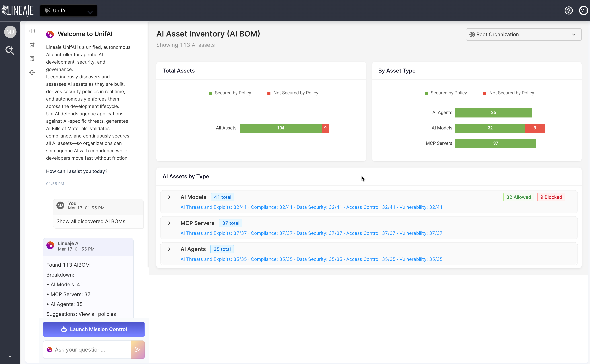Expand the AI Agents row

coord(169,249)
